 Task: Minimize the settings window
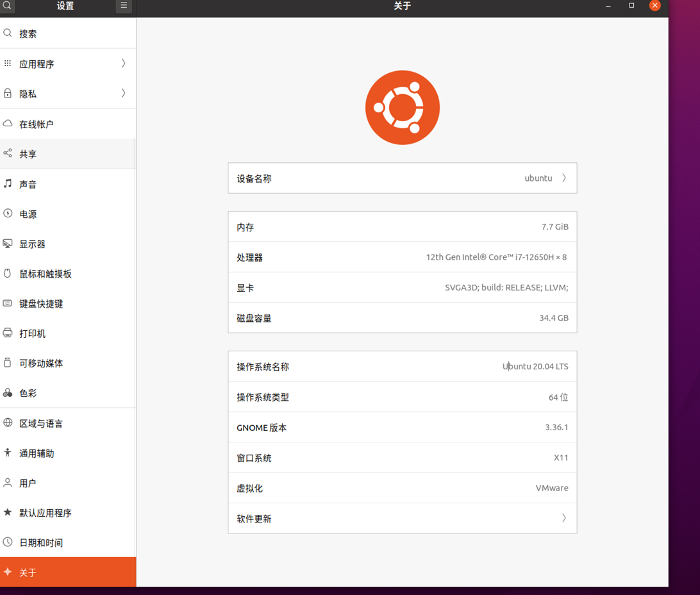point(608,6)
